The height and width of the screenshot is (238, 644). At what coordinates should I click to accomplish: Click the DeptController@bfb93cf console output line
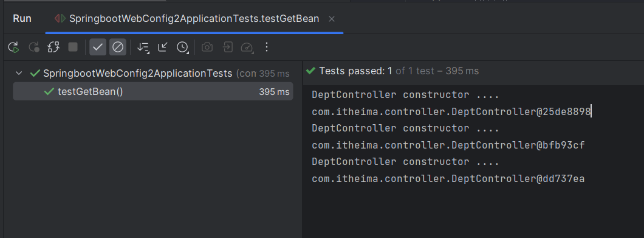pyautogui.click(x=448, y=145)
